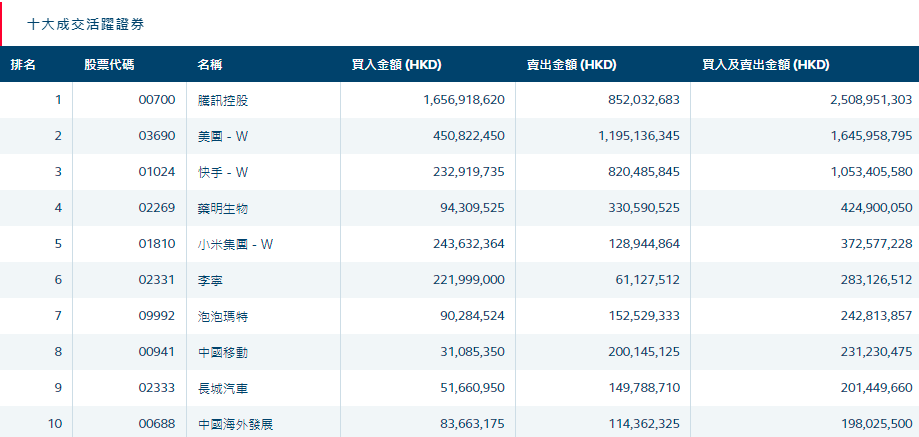
Task: Select stock code 01024
Action: click(x=157, y=172)
